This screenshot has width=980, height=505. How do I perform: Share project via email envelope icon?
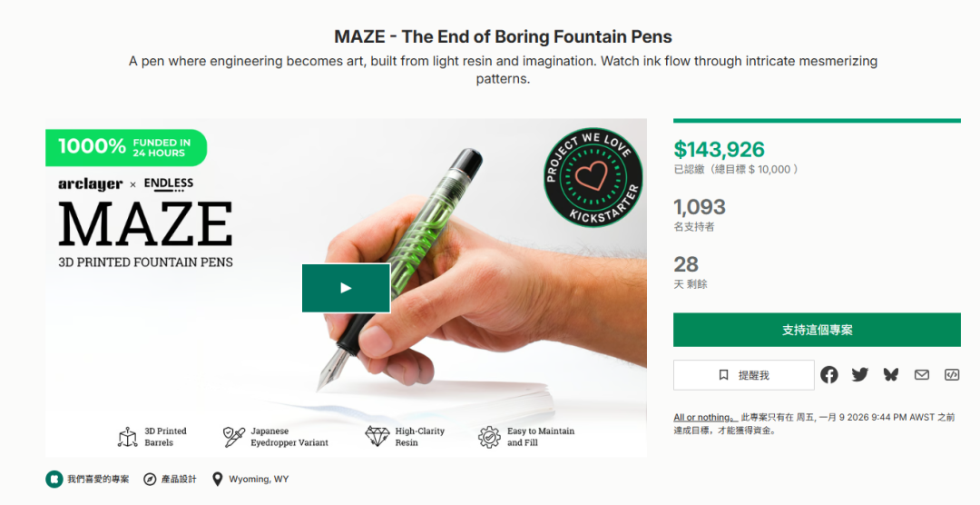click(922, 374)
